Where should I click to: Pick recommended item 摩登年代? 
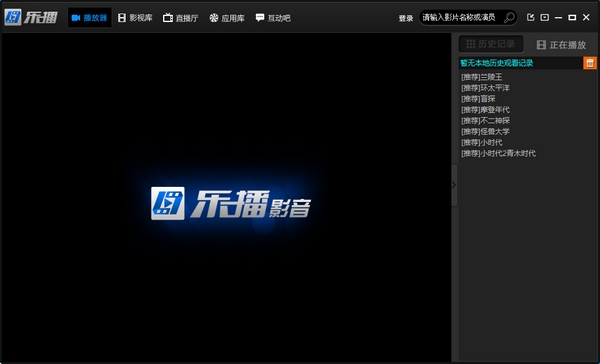click(485, 110)
